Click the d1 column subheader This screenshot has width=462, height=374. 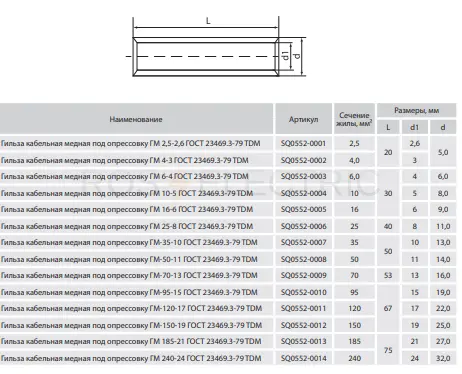pos(414,127)
